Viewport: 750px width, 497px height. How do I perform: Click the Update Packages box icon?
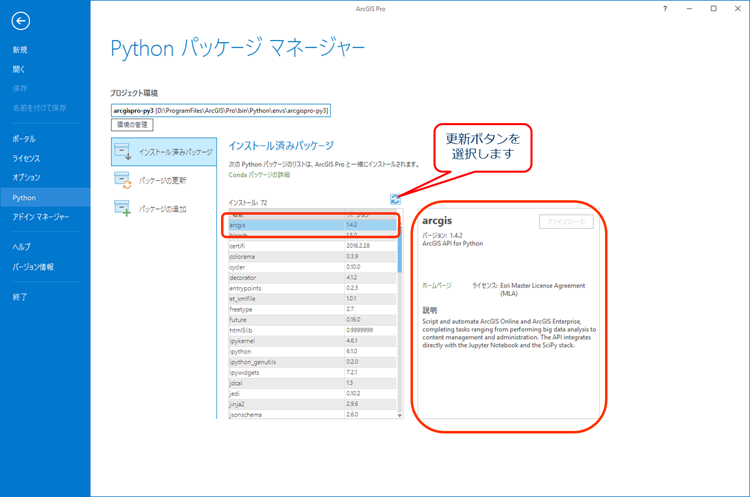point(123,180)
